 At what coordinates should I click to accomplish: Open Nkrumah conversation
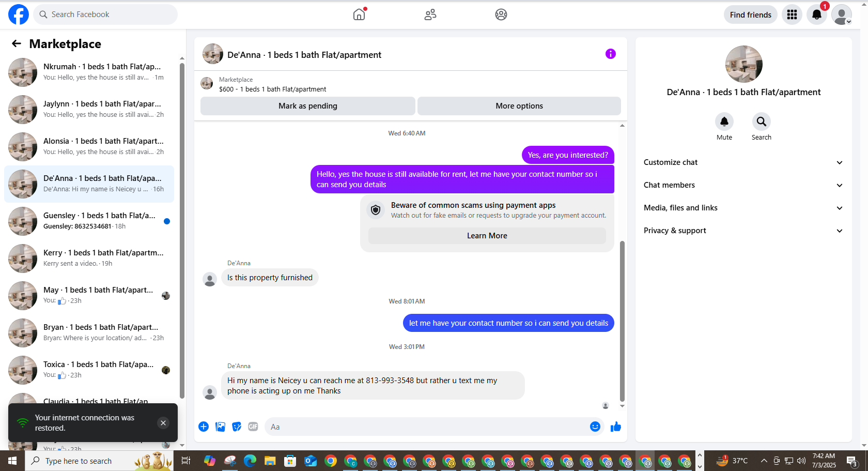[x=89, y=72]
